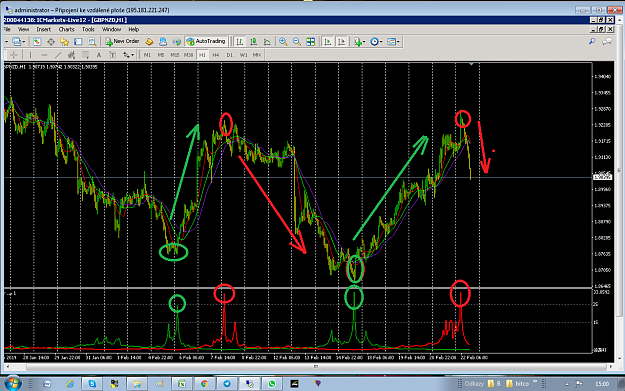The image size is (625, 391).
Task: Open the Windows Start button
Action: (x=12, y=383)
